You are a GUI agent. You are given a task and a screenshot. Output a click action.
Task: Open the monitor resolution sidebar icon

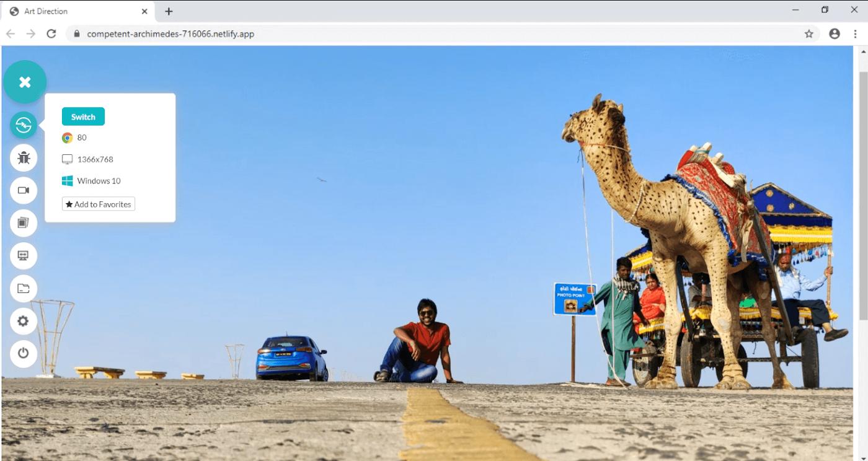point(24,255)
